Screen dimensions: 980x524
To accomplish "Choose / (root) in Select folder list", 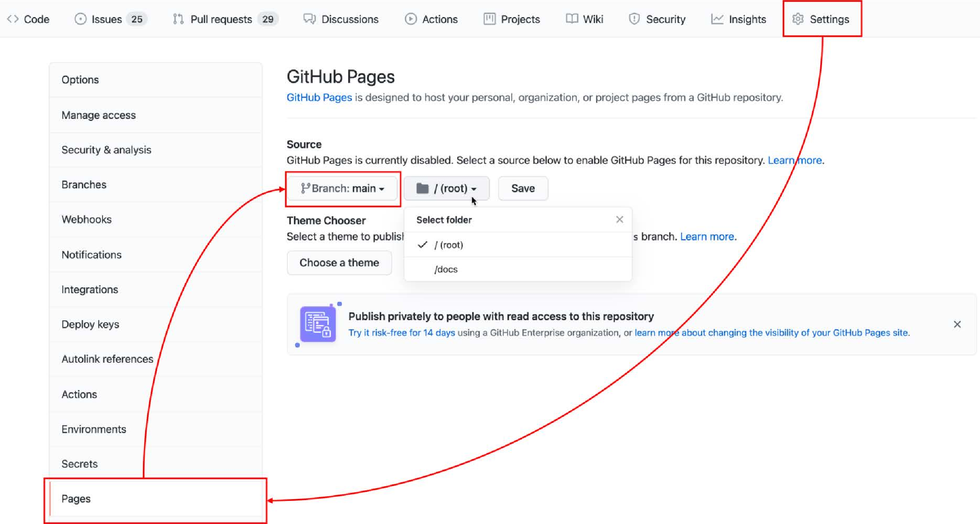I will tap(518, 245).
